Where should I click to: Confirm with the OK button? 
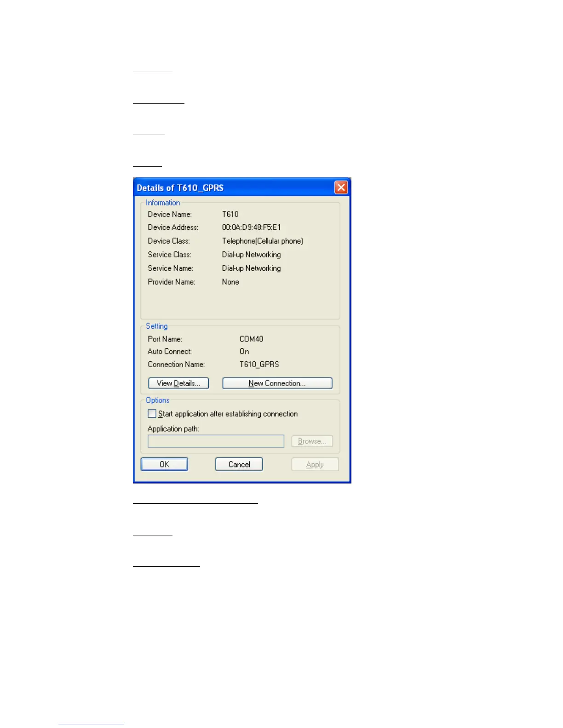164,464
